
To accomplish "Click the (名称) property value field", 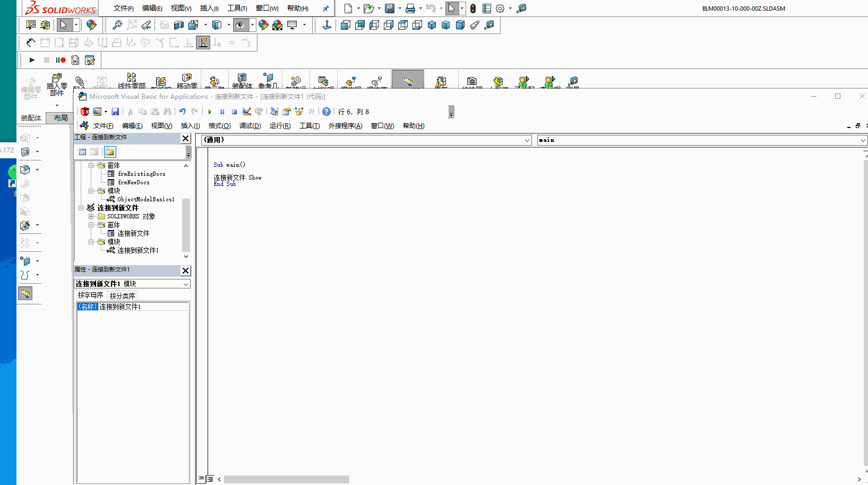I will point(143,307).
